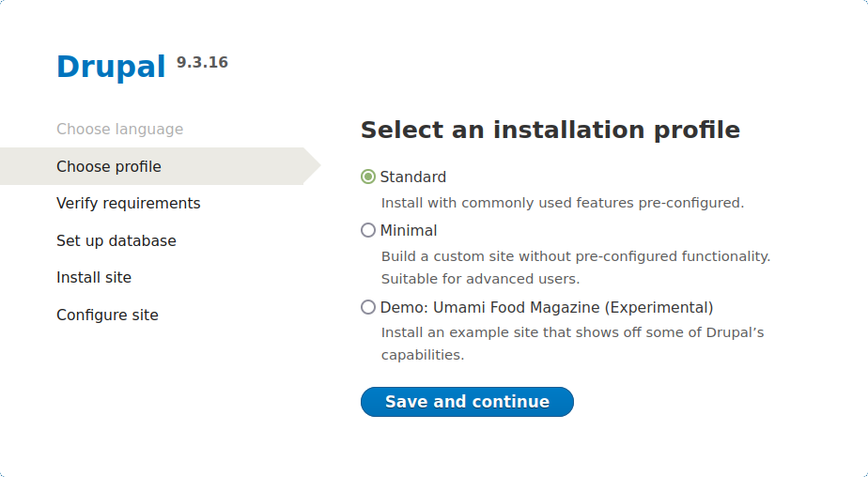Click "Install with commonly used features" description

pyautogui.click(x=562, y=203)
